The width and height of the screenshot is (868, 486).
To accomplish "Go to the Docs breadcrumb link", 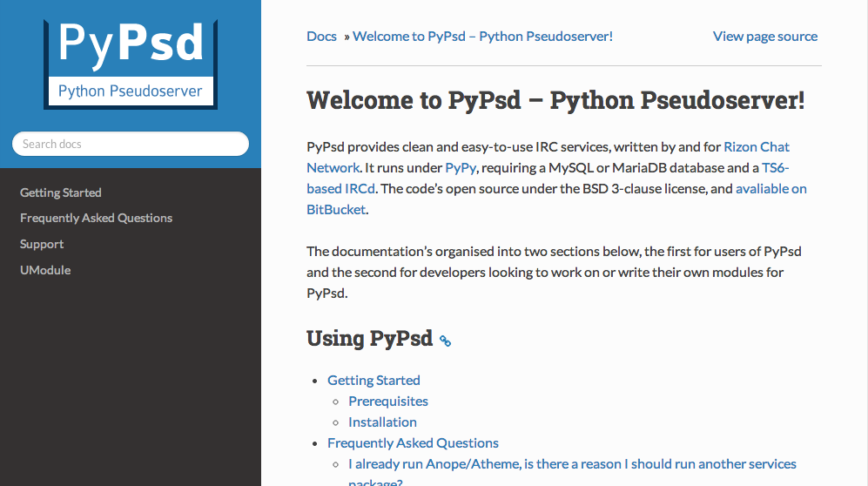I will pos(321,37).
